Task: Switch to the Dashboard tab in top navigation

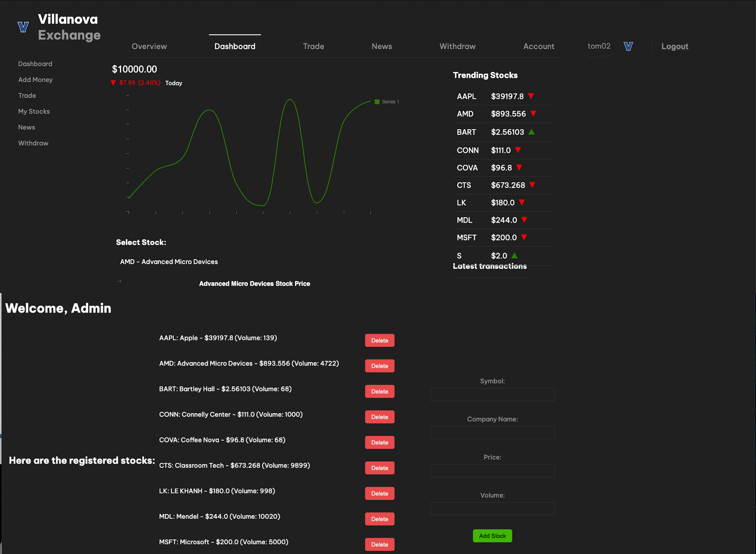Action: click(x=235, y=46)
